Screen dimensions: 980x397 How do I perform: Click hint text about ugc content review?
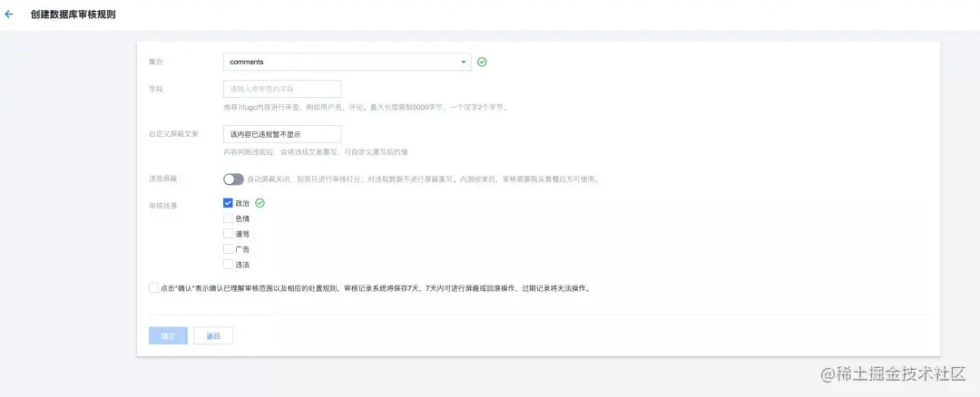367,107
